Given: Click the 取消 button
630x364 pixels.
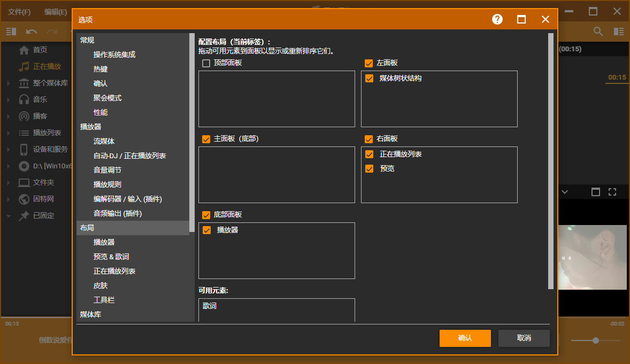Looking at the screenshot, I should click(x=524, y=338).
